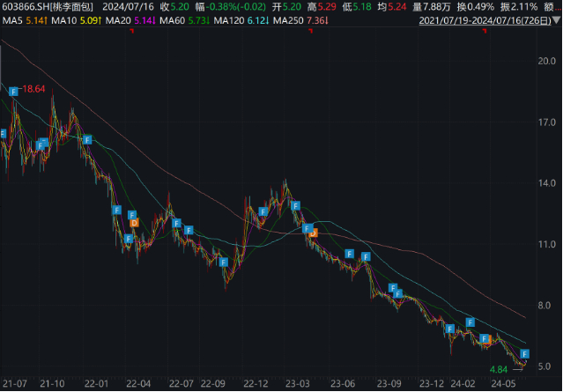Click the 22-04 time axis label

click(x=138, y=384)
